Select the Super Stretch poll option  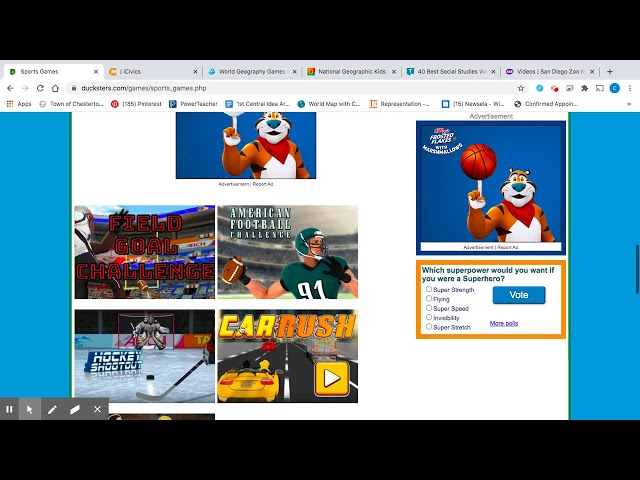click(x=429, y=327)
